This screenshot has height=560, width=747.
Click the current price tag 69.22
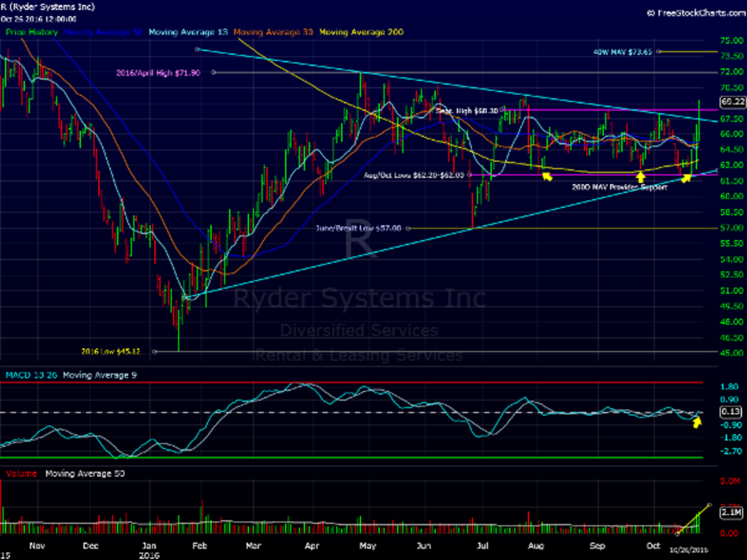pyautogui.click(x=731, y=101)
